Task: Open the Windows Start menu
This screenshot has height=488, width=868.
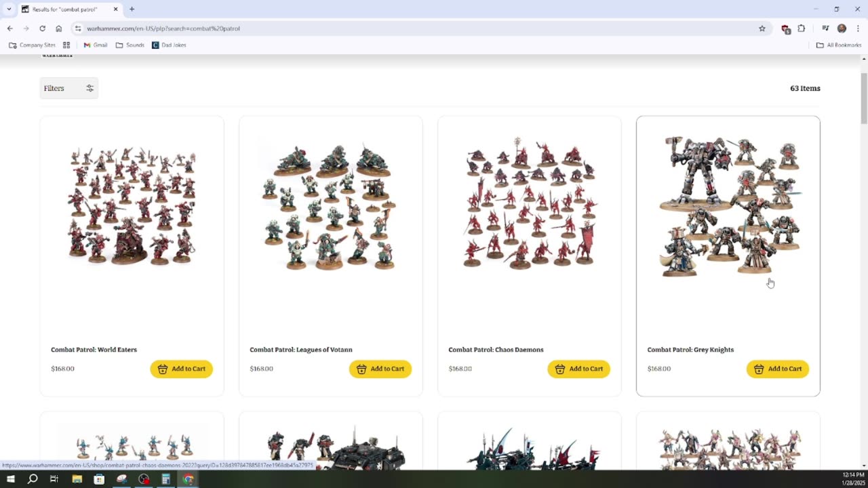Action: pyautogui.click(x=10, y=479)
